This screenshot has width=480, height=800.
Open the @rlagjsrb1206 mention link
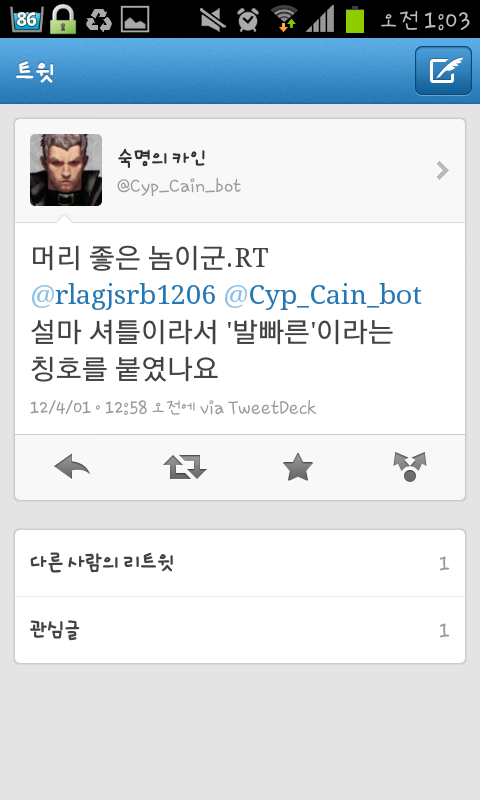[123, 295]
